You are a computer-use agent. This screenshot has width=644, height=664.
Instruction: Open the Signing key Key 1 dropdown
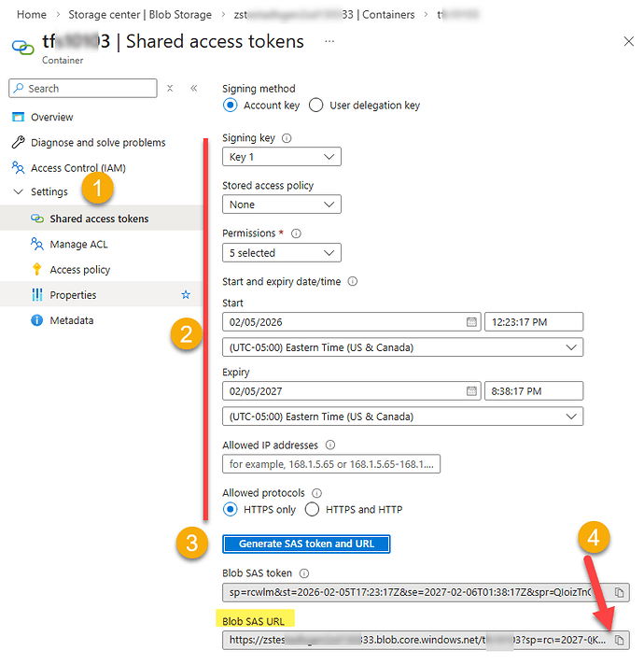click(282, 157)
